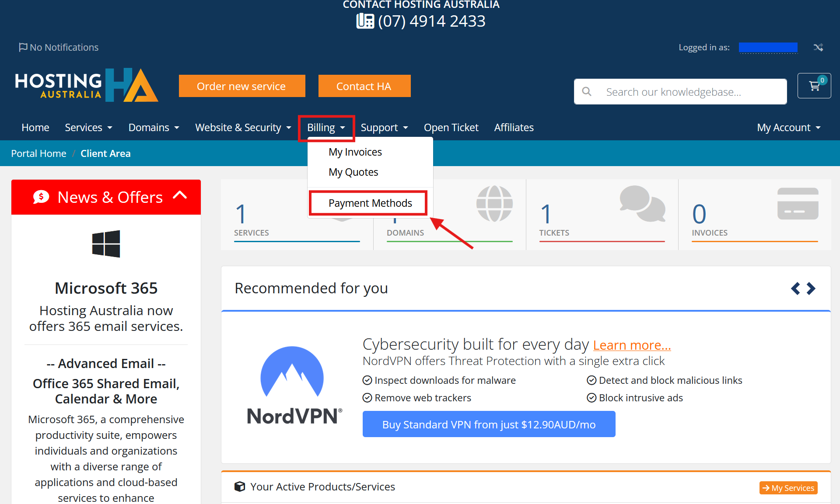Viewport: 840px width, 504px height.
Task: Click the Your Active Products/Services heading
Action: [322, 487]
